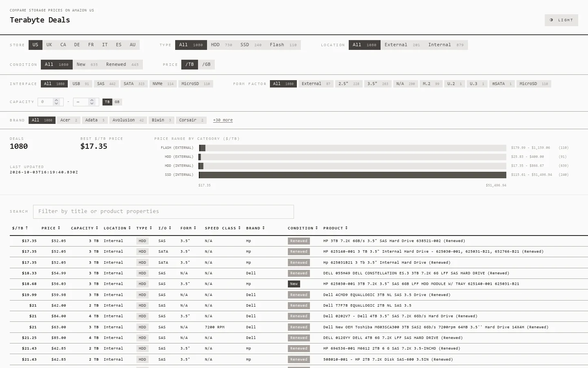
Task: Filter brand by Corsair
Action: pos(191,120)
